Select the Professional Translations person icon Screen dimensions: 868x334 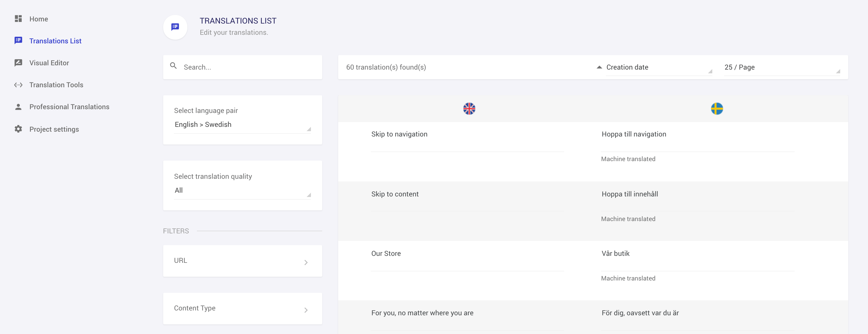[18, 107]
